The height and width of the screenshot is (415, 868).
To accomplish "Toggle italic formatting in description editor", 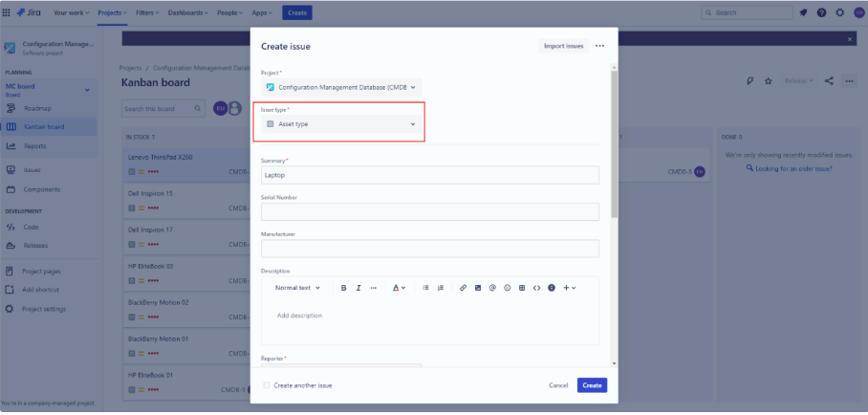I will pyautogui.click(x=358, y=288).
